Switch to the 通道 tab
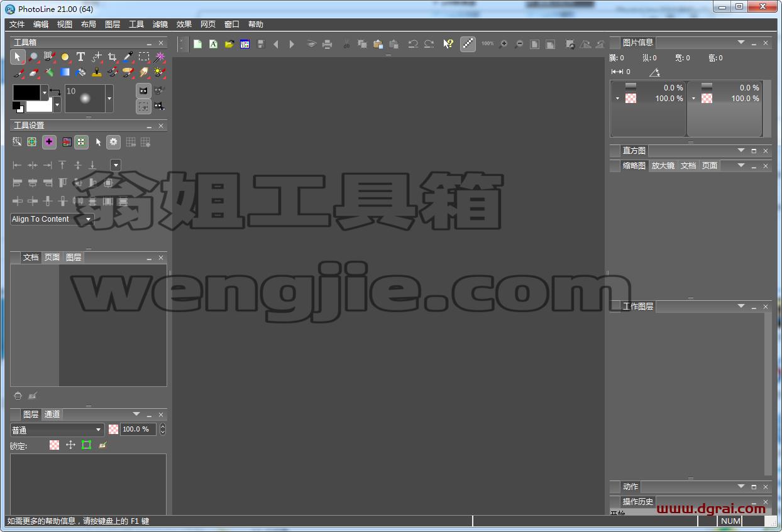Viewport: 782px width, 532px height. pyautogui.click(x=52, y=415)
